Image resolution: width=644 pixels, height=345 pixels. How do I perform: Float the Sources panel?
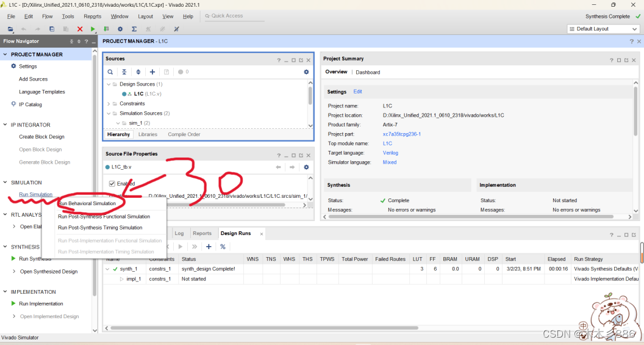[301, 60]
